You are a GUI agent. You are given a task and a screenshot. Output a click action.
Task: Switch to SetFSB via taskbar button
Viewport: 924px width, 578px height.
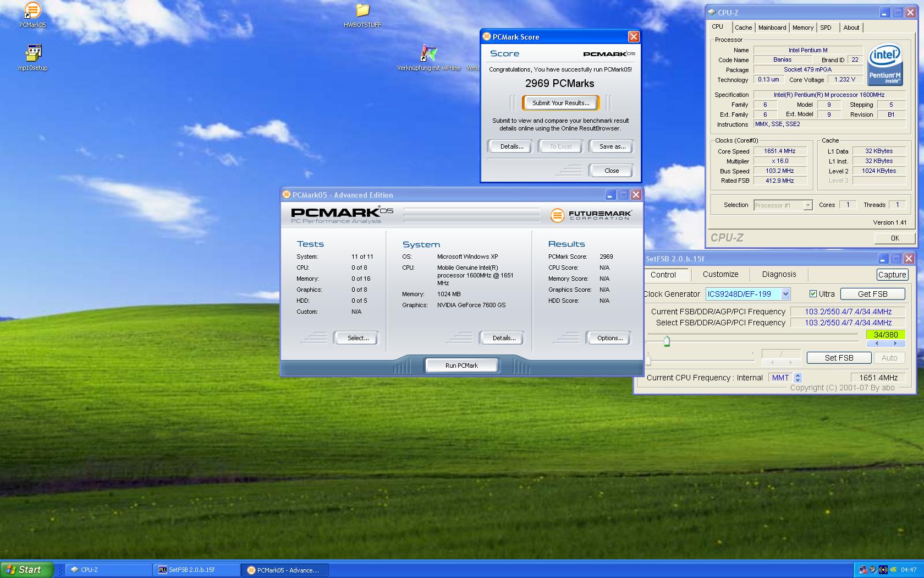click(x=197, y=570)
